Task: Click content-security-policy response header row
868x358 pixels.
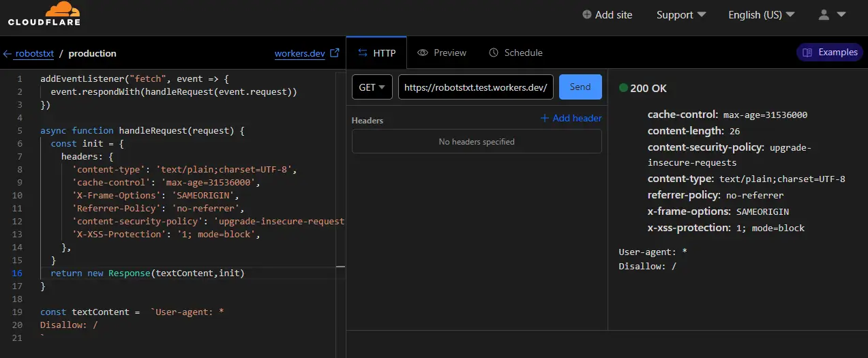Action: tap(730, 155)
